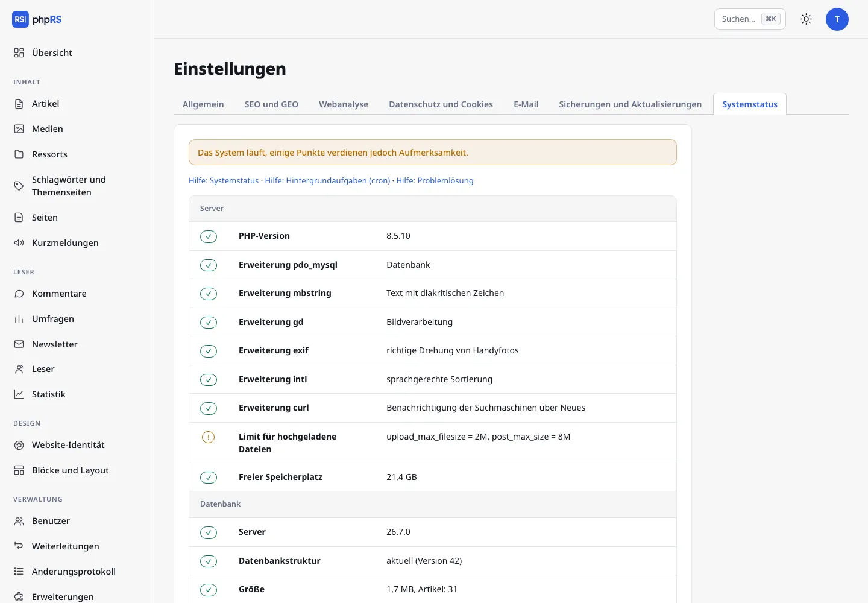Click the check icon for Erweiterung curl
Screen dimensions: 868x603
209,408
